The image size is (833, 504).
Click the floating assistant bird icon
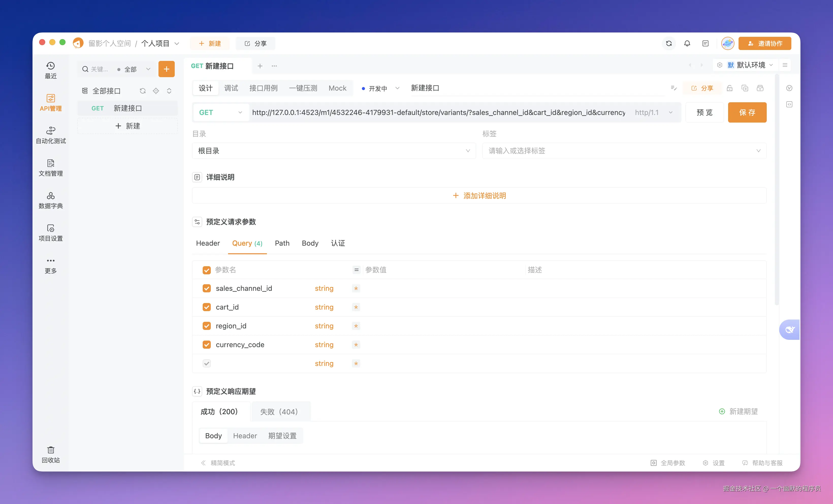coord(790,329)
